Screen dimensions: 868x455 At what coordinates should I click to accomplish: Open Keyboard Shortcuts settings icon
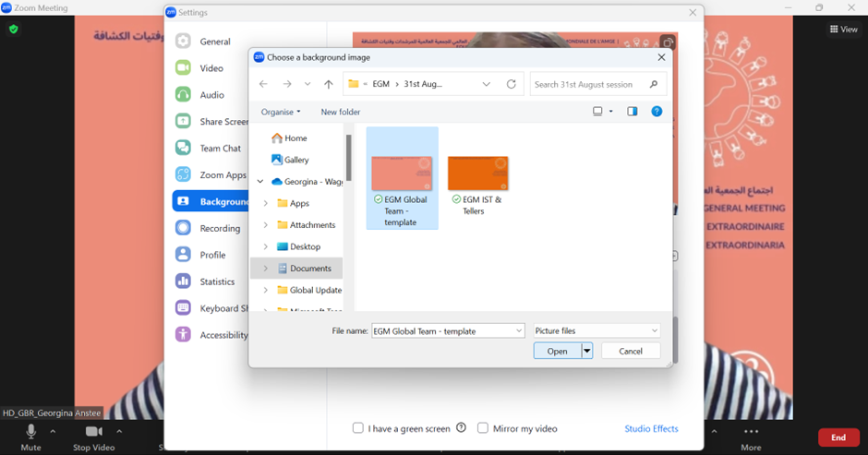click(183, 307)
